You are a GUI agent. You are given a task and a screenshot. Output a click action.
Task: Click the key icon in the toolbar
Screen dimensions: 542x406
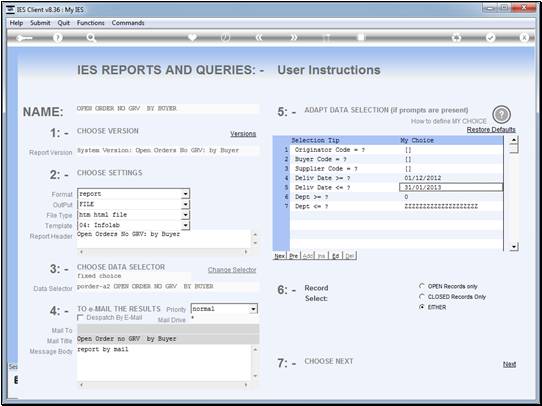click(x=24, y=38)
